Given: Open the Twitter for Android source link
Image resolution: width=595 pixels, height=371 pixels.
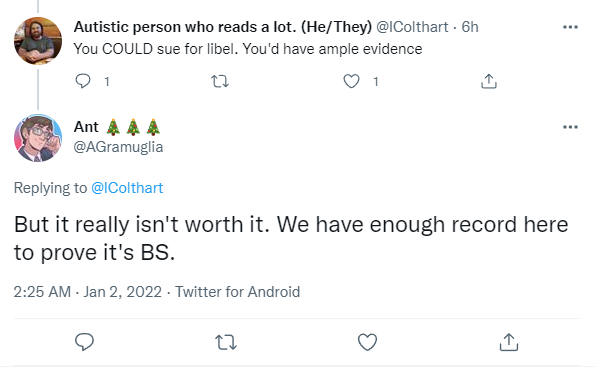Looking at the screenshot, I should point(238,292).
